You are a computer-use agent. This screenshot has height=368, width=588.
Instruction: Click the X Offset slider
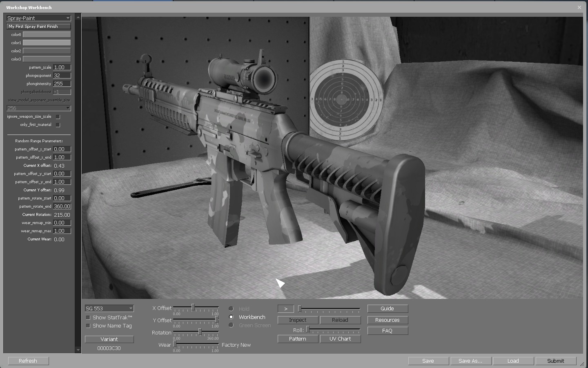point(196,307)
